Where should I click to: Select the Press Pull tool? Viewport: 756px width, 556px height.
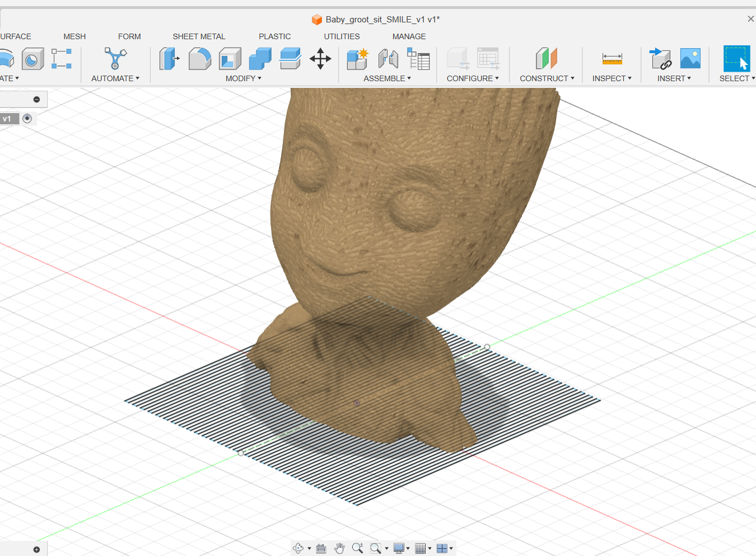pyautogui.click(x=169, y=59)
